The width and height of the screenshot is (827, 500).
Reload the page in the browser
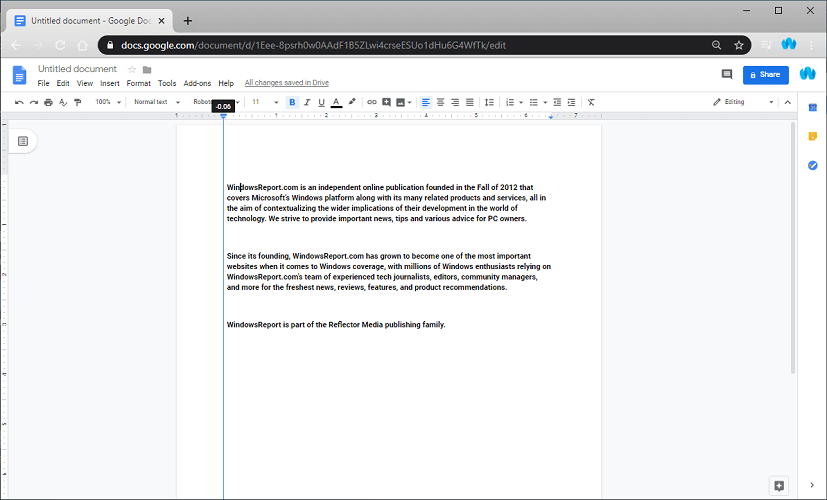[x=60, y=45]
